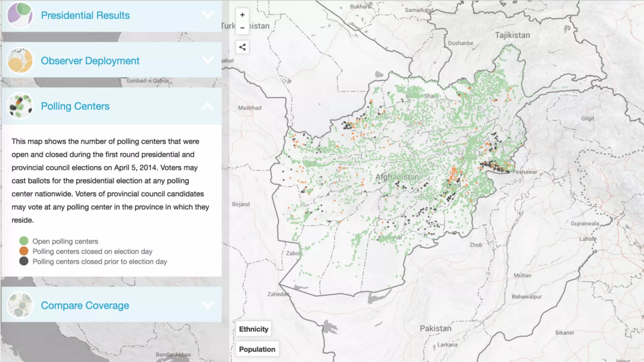Click the map zoom in plus button
644x362 pixels.
tap(242, 15)
